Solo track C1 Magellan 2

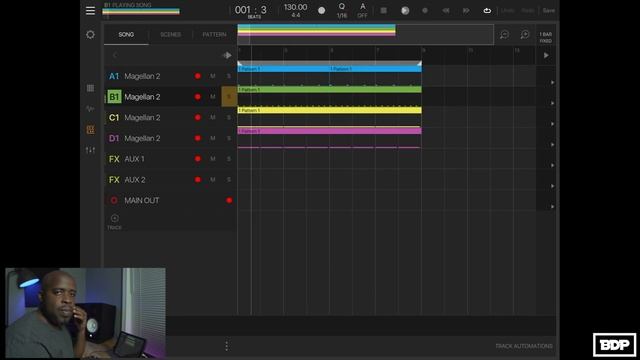tap(229, 118)
